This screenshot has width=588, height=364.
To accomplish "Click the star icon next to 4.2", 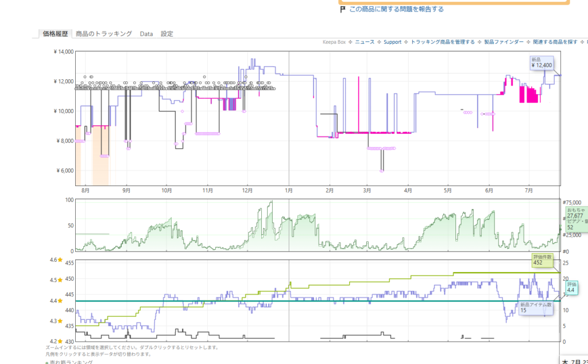I will [x=60, y=341].
